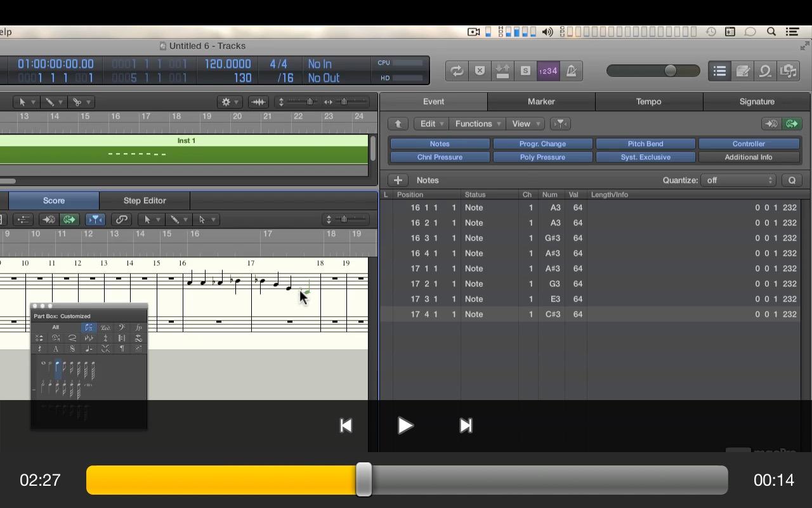
Task: Open the Note Pad panel
Action: coord(742,71)
